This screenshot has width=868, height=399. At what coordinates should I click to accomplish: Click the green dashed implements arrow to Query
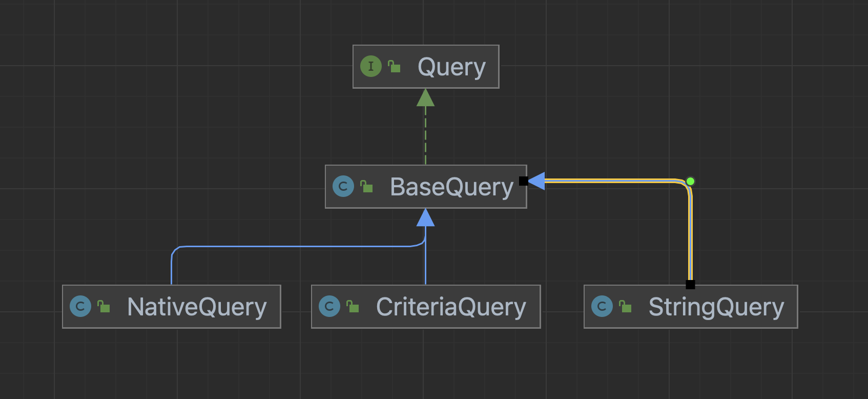pos(425,127)
